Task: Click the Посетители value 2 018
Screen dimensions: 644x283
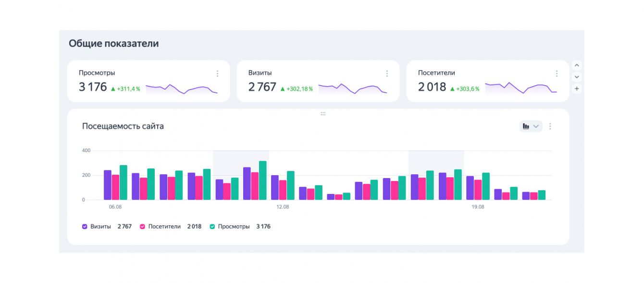Action: [432, 87]
